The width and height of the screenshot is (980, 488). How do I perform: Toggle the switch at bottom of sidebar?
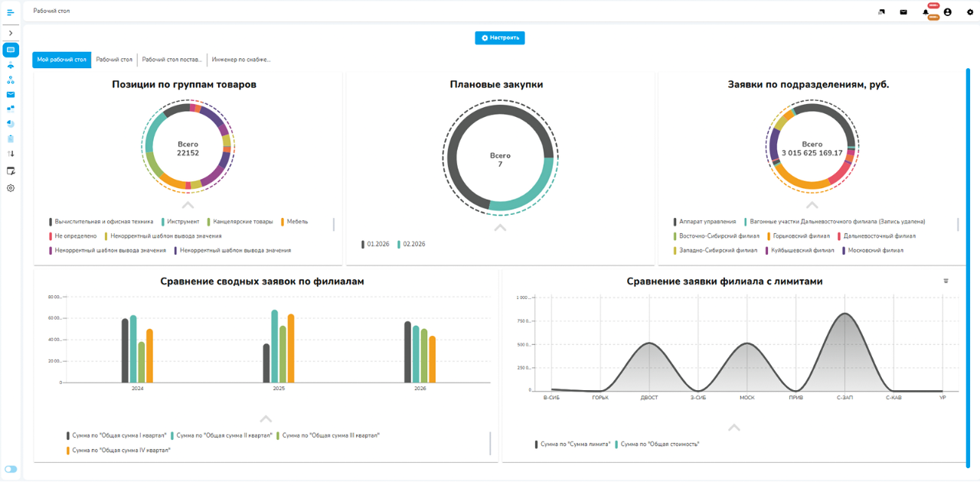(11, 469)
